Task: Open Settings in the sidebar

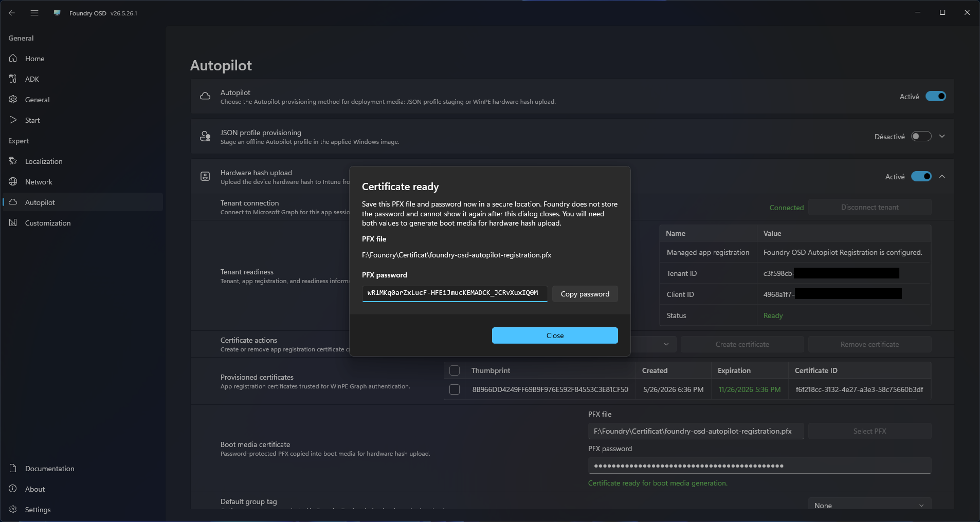Action: click(x=83, y=510)
